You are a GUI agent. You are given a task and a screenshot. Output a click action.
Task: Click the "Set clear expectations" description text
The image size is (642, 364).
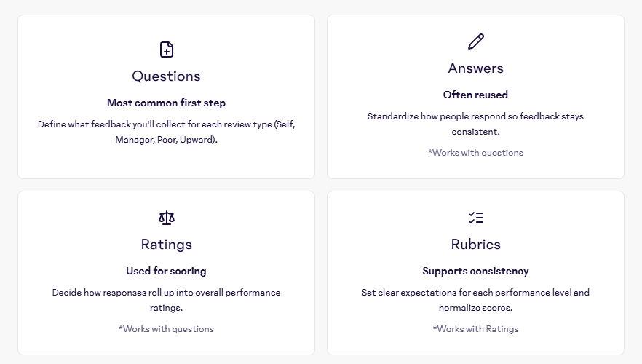coord(476,300)
